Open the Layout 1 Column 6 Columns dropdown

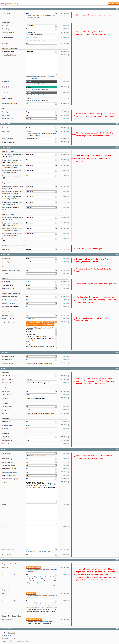coord(41,155)
